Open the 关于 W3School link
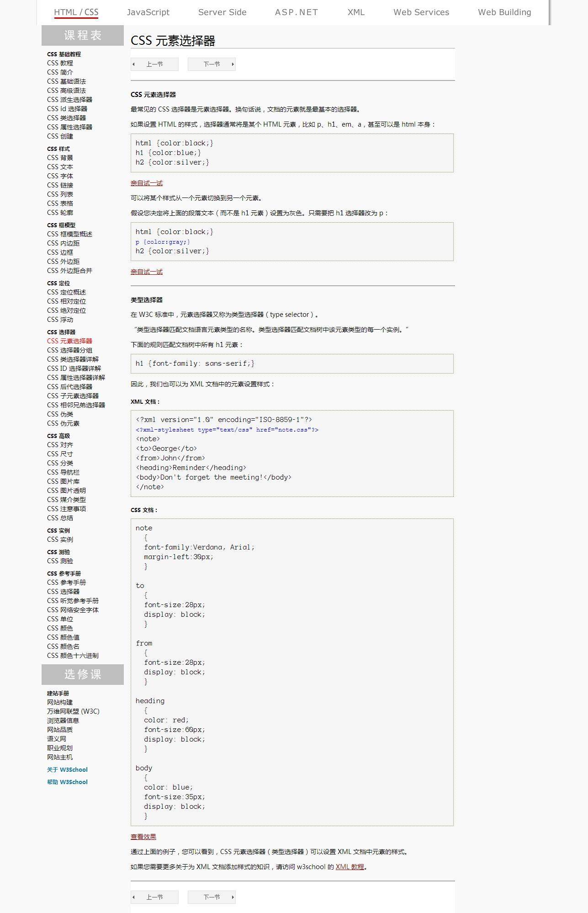This screenshot has width=588, height=913. tap(67, 770)
